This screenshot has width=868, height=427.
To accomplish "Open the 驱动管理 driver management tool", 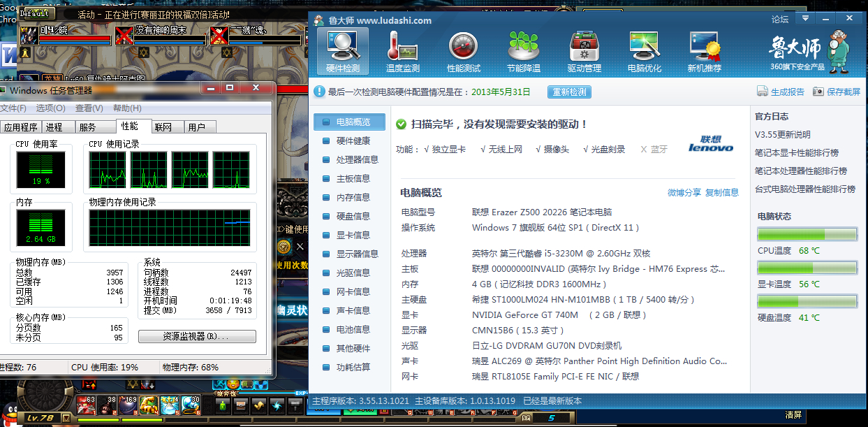I will pyautogui.click(x=584, y=52).
